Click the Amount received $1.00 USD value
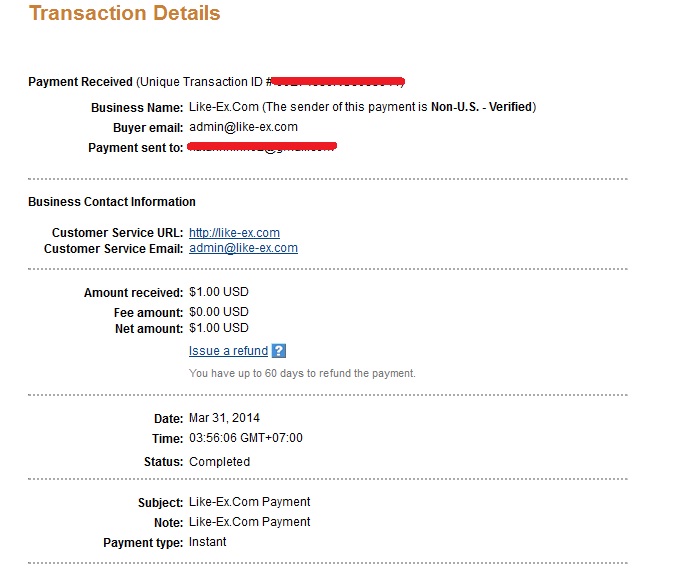The width and height of the screenshot is (682, 573). point(219,293)
